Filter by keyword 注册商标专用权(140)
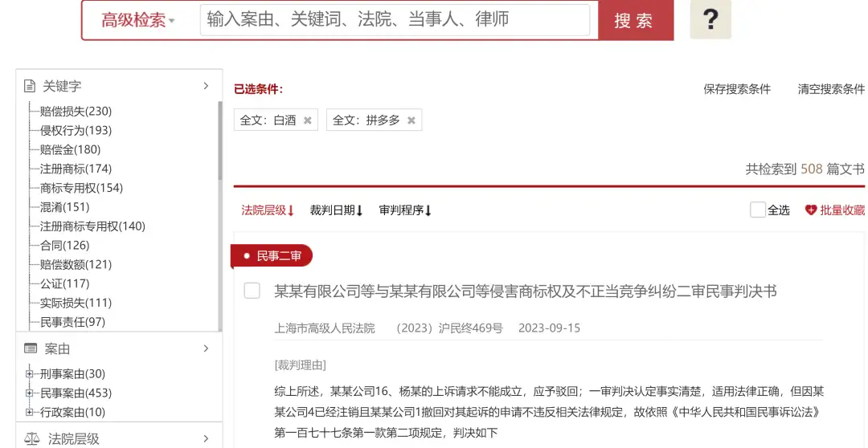 92,226
